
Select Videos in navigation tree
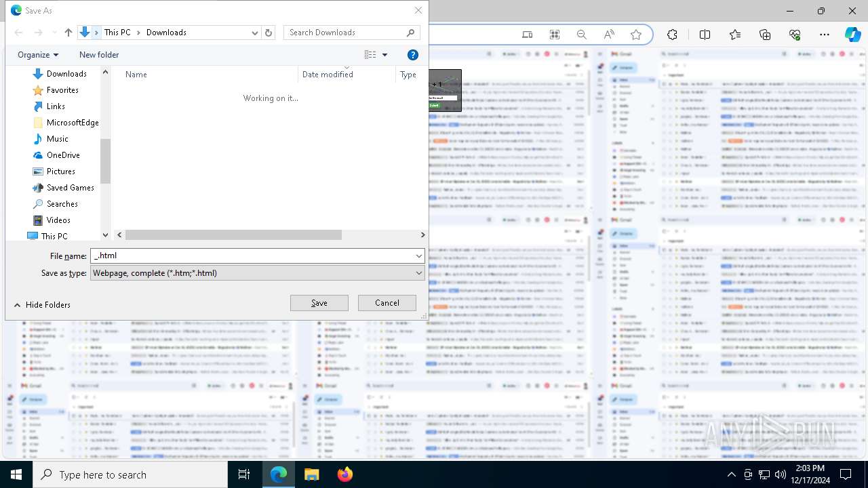click(58, 220)
